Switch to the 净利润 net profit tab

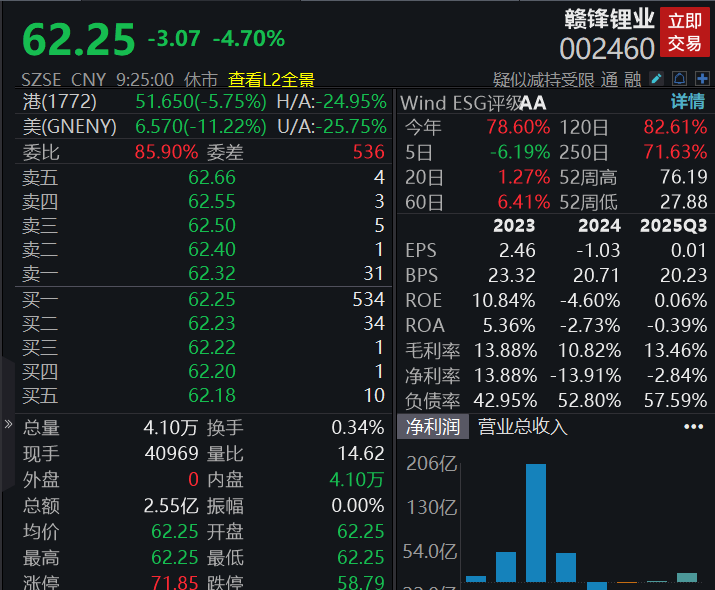click(432, 427)
